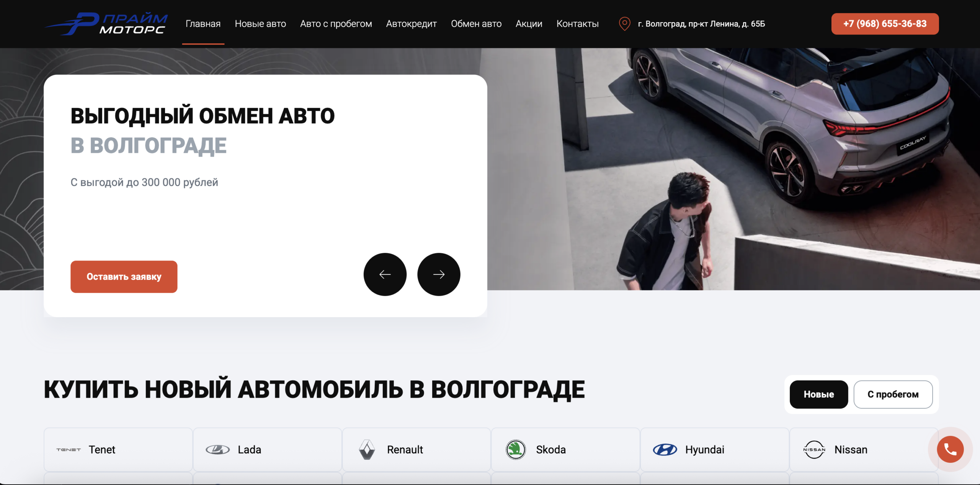Image resolution: width=980 pixels, height=485 pixels.
Task: Click the location pin icon
Action: click(x=624, y=24)
